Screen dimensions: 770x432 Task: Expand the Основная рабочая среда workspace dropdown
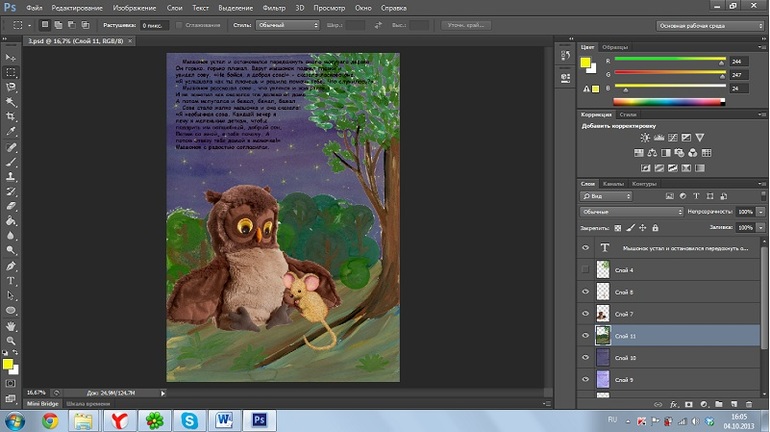(x=709, y=23)
